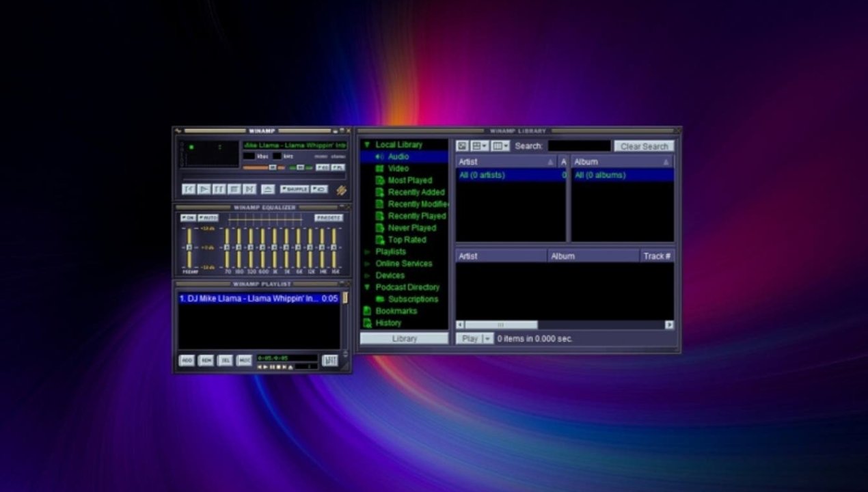This screenshot has width=868, height=492.
Task: Click the Previous track button in Winamp
Action: (189, 189)
